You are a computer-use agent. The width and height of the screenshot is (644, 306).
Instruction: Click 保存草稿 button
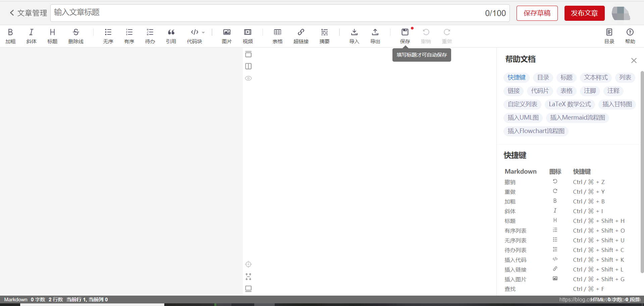(x=537, y=13)
